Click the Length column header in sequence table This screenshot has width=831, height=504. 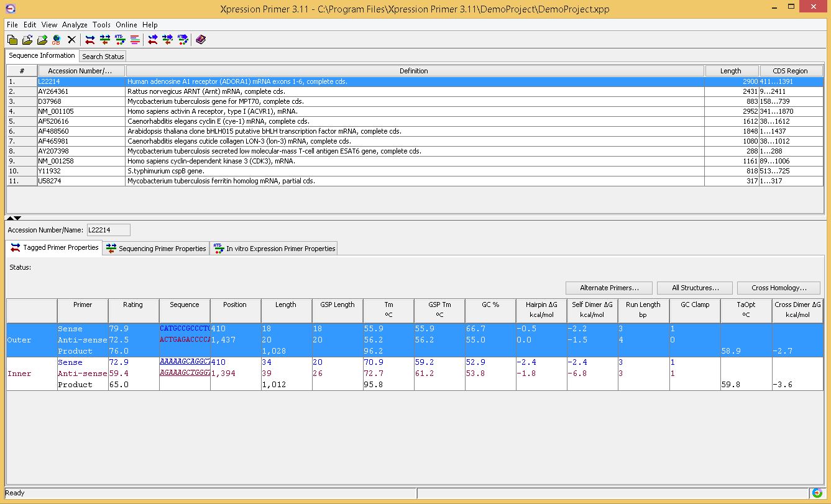pyautogui.click(x=732, y=71)
